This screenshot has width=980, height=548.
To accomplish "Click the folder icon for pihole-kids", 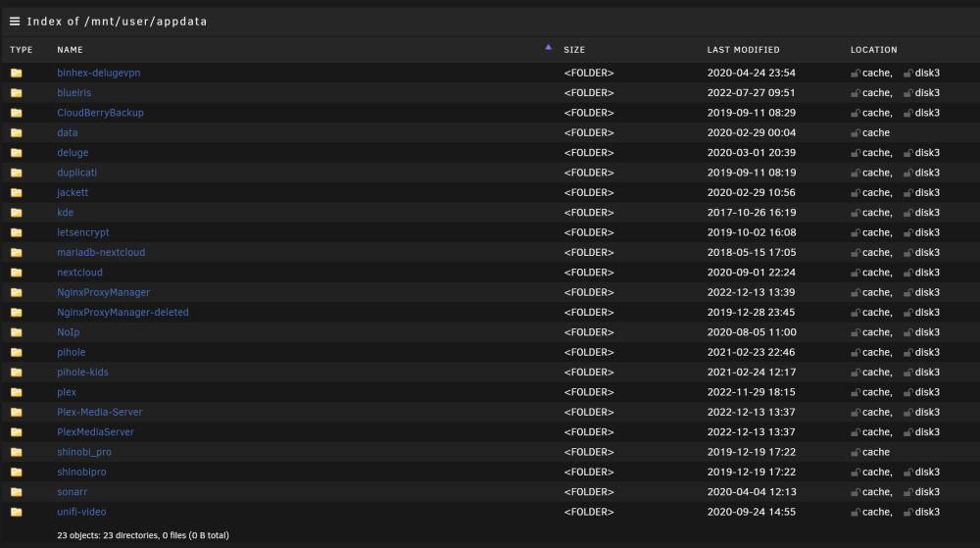I will [x=17, y=373].
